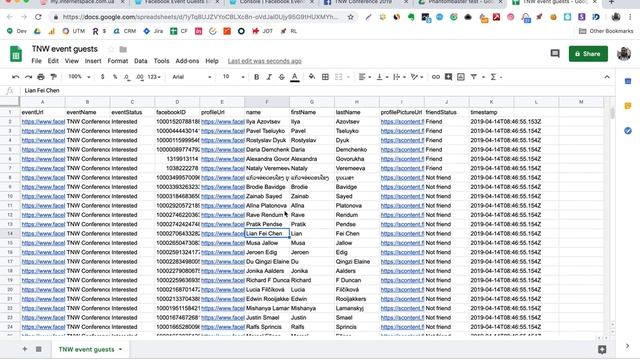Open the font size 10 dropdown

233,77
